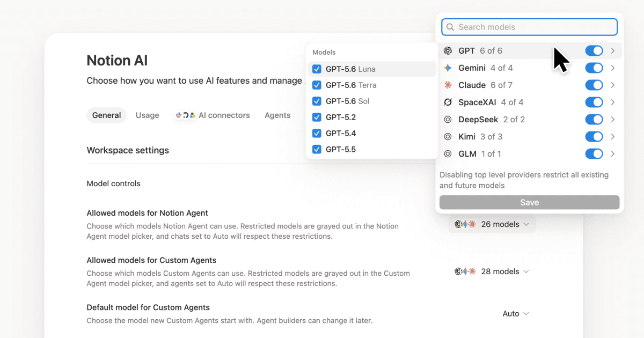The image size is (644, 338).
Task: Toggle the Claude provider switch
Action: coord(594,85)
